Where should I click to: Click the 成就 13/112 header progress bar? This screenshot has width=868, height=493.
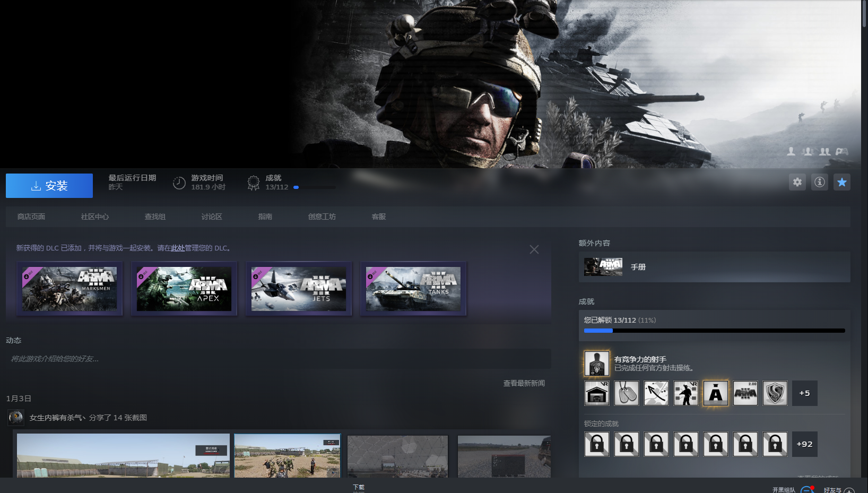[x=315, y=187]
